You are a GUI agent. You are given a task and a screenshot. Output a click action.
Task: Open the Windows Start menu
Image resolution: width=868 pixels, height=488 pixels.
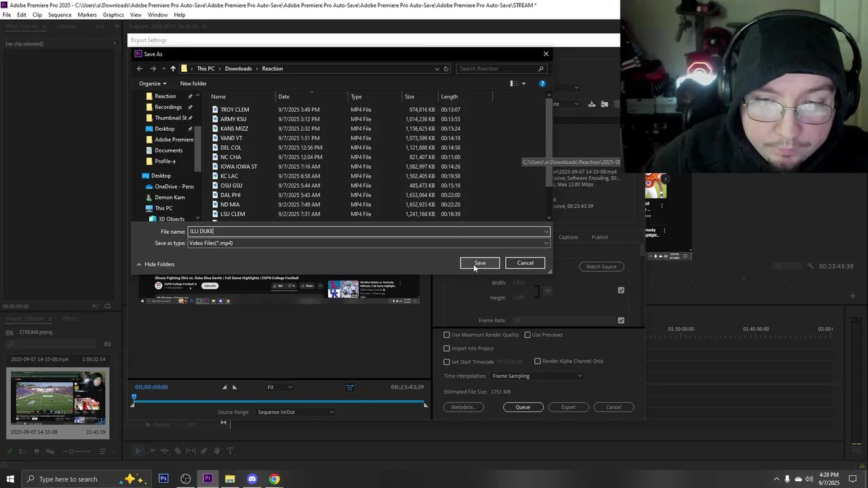point(10,479)
